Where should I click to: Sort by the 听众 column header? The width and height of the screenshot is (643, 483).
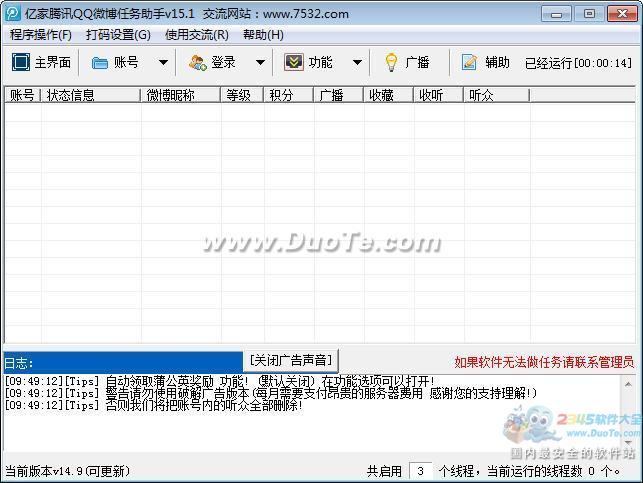[x=497, y=95]
